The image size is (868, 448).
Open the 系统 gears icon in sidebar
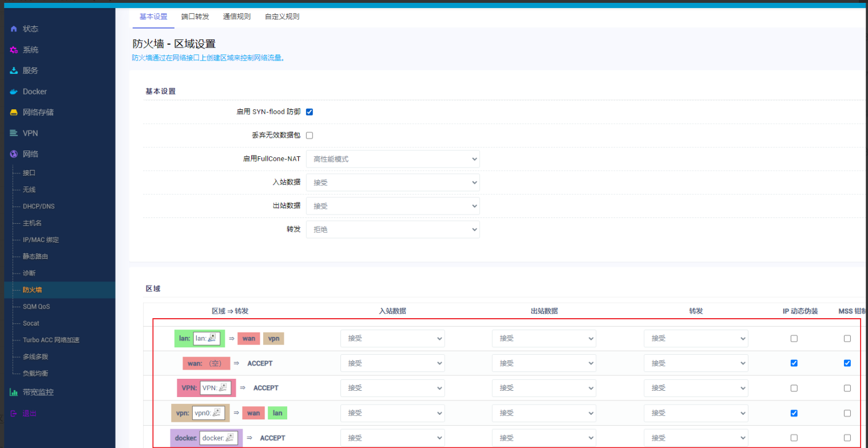click(x=14, y=50)
